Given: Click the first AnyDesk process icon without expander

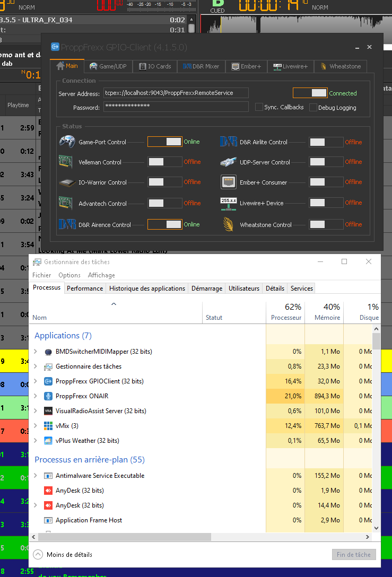Looking at the screenshot, I should [x=48, y=491].
